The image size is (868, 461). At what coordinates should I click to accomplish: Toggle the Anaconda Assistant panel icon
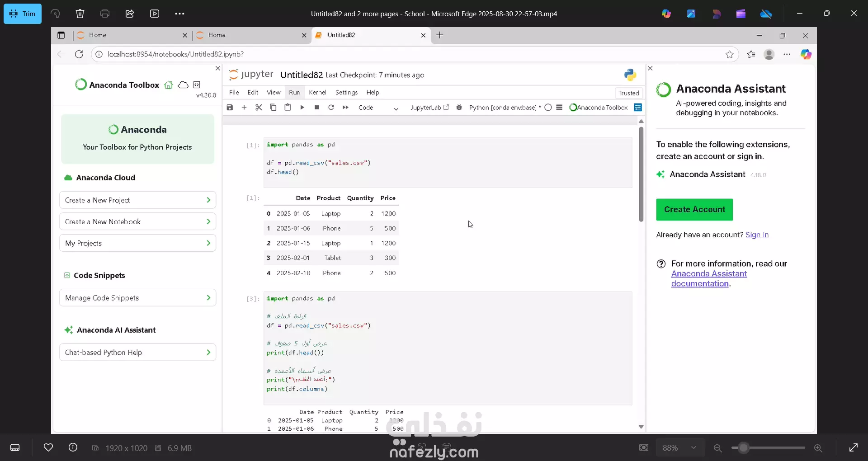(x=638, y=107)
